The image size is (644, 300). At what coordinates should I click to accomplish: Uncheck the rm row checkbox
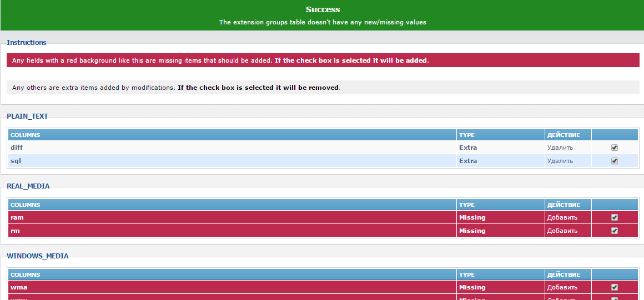[x=614, y=231]
